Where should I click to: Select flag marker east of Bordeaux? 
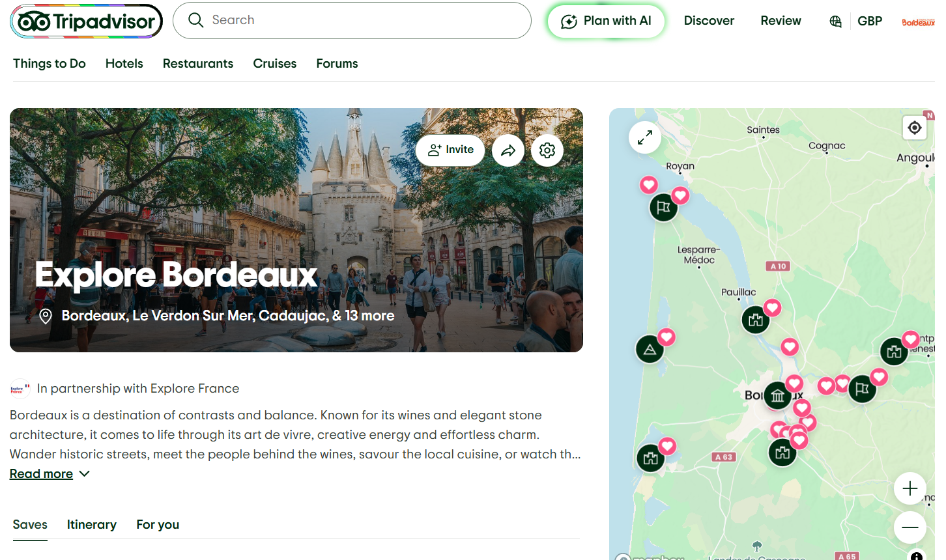[x=862, y=389]
